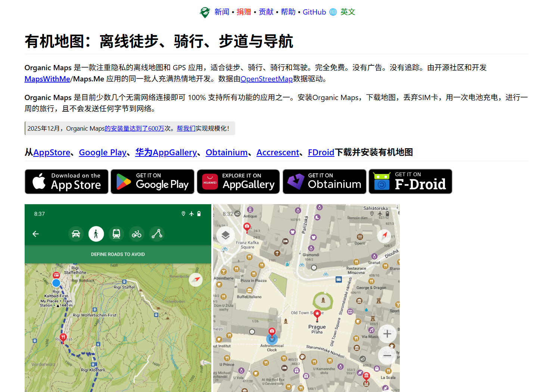Click the zoom in plus button
The image size is (548, 392).
click(387, 334)
